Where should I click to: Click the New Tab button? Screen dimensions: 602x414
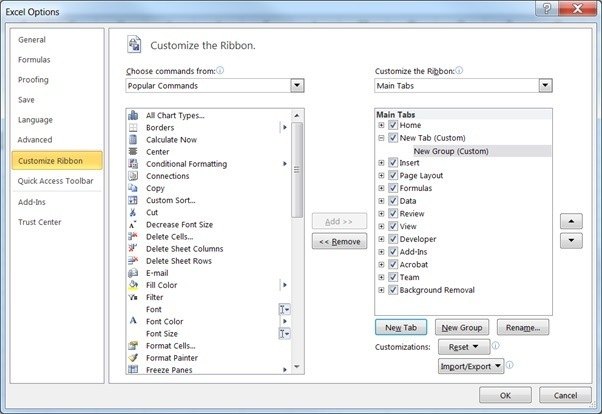point(401,328)
